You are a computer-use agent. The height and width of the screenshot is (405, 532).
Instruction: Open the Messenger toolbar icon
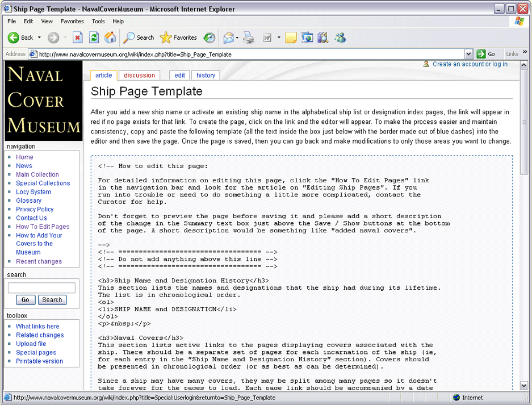coord(340,37)
